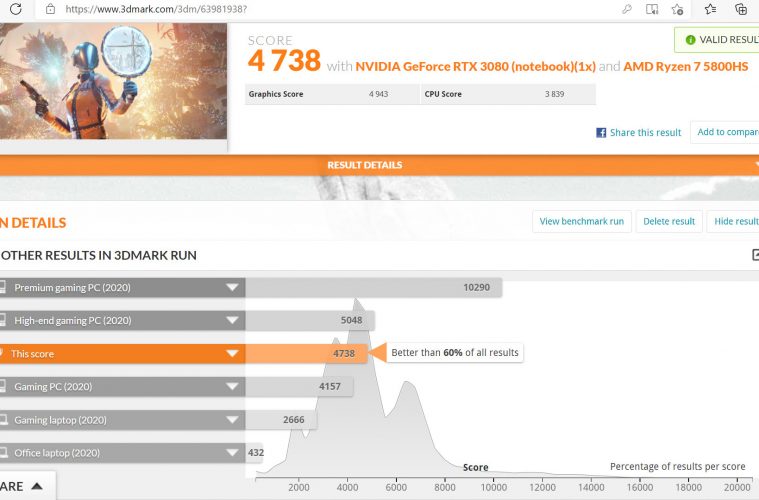
Task: Click the Office laptop (2020) label
Action: tap(57, 453)
